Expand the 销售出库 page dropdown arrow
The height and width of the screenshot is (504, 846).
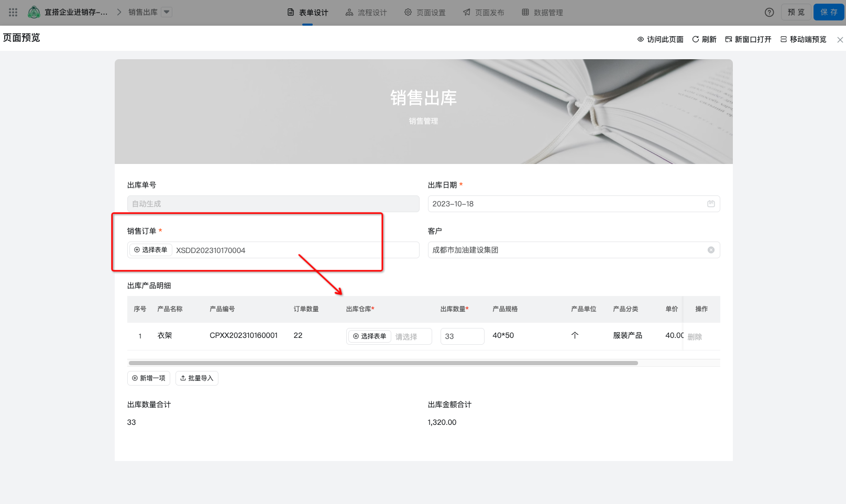coord(167,12)
